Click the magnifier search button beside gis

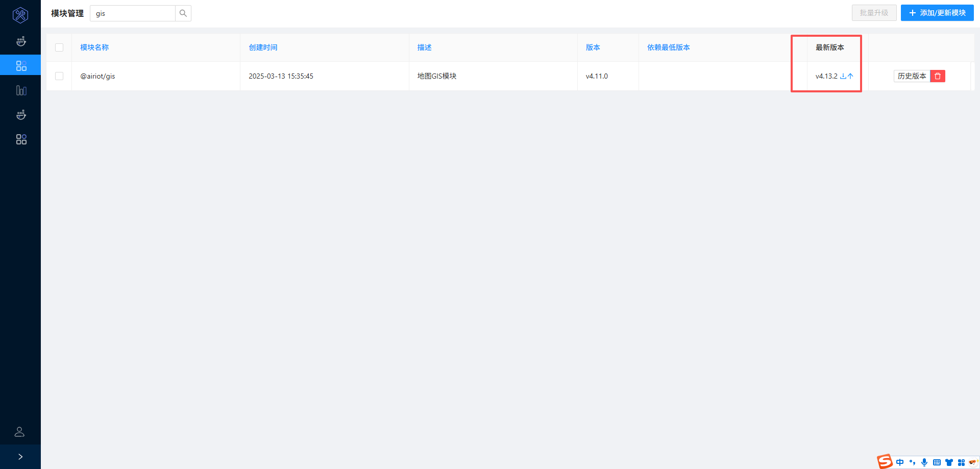(183, 13)
